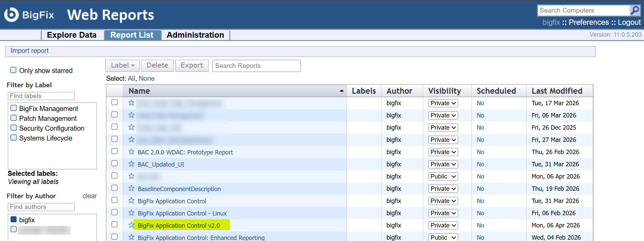Click the Import report link

(x=30, y=51)
